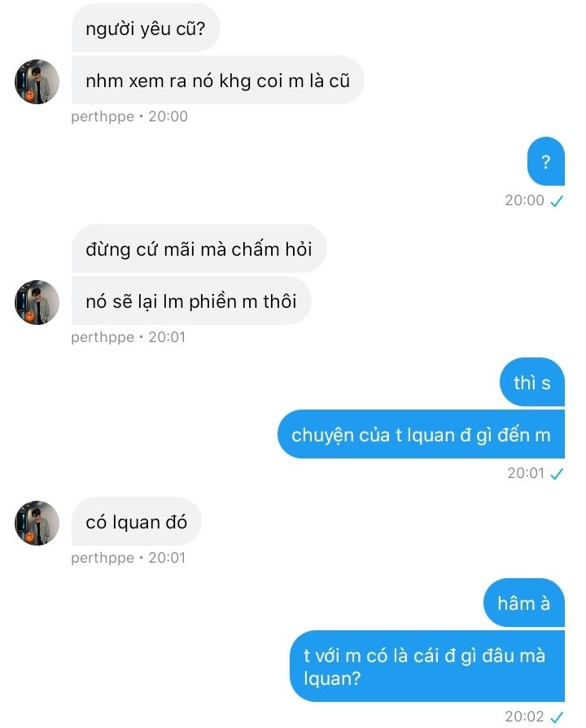Click 'perthppe · 20:01' label under 'có lquan đó'

pyautogui.click(x=128, y=558)
